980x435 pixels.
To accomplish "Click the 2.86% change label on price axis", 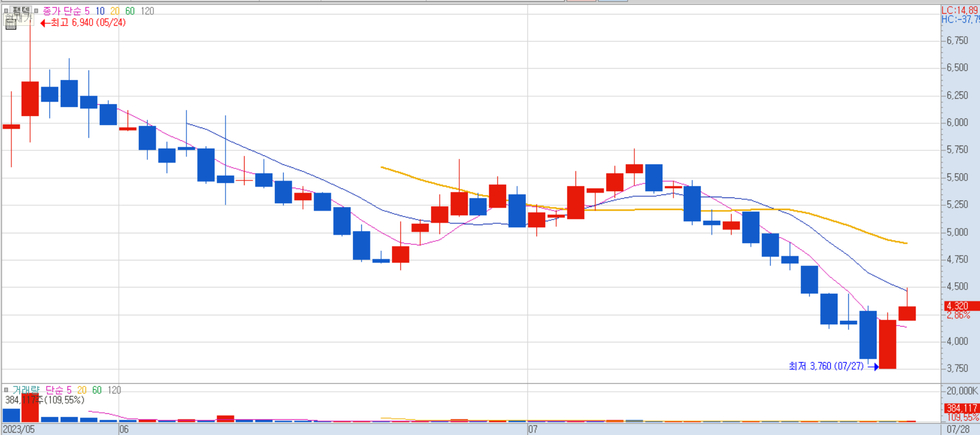I will coord(958,315).
